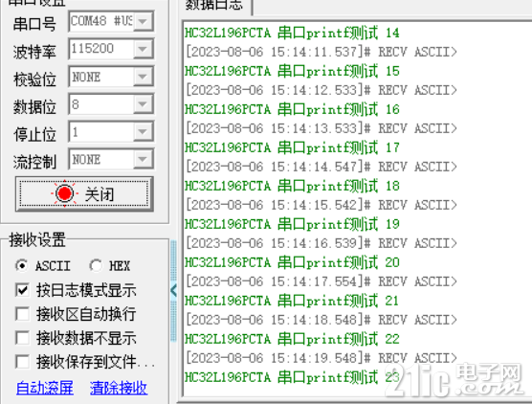Click log line ending with printf测试 18
The width and height of the screenshot is (532, 404).
pyautogui.click(x=292, y=186)
